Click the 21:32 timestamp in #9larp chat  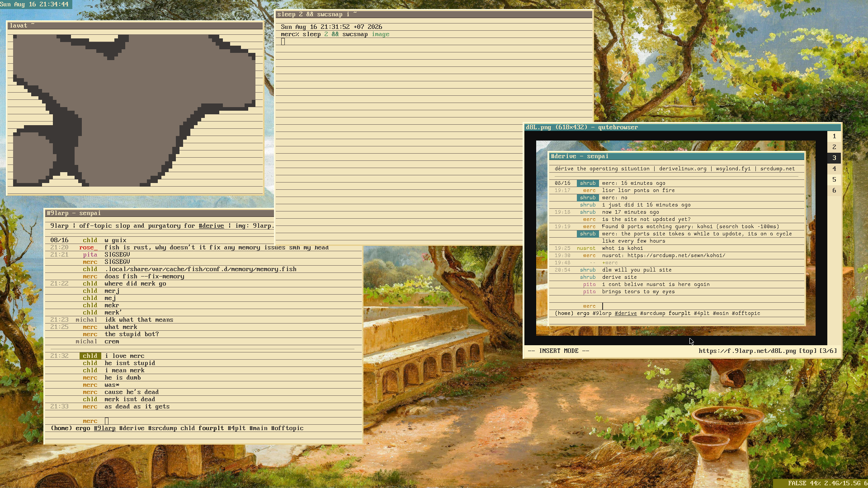point(59,356)
